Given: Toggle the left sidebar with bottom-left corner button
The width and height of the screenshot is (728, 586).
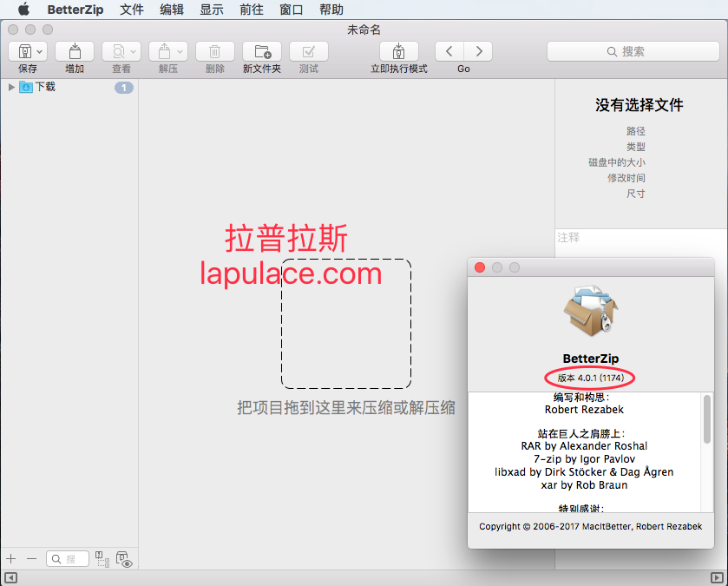Looking at the screenshot, I should click(x=10, y=578).
